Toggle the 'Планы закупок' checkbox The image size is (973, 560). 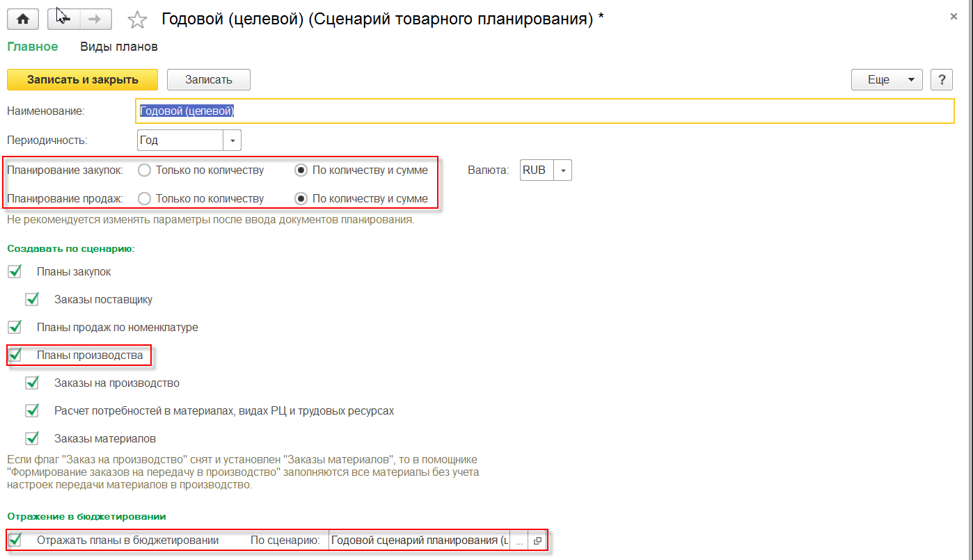(x=14, y=271)
